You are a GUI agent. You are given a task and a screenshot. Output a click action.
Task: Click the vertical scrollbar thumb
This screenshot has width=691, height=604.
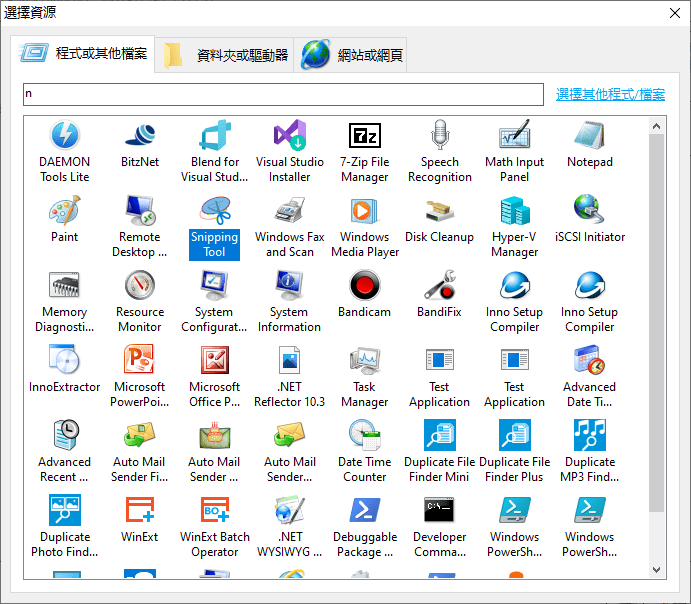point(657,323)
